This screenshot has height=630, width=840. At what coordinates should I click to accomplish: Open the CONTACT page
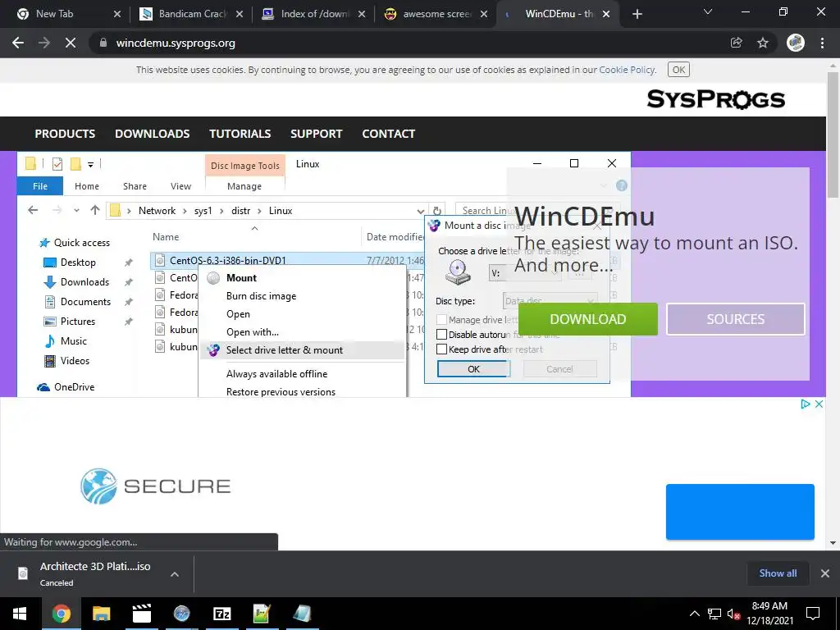[388, 134]
